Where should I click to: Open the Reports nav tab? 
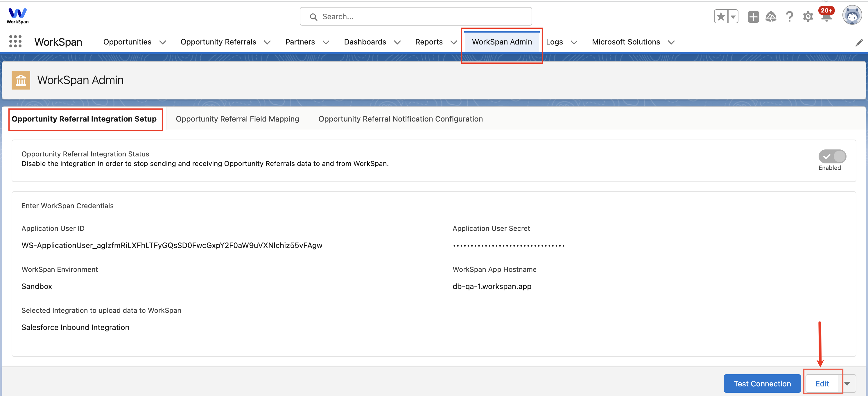point(428,42)
